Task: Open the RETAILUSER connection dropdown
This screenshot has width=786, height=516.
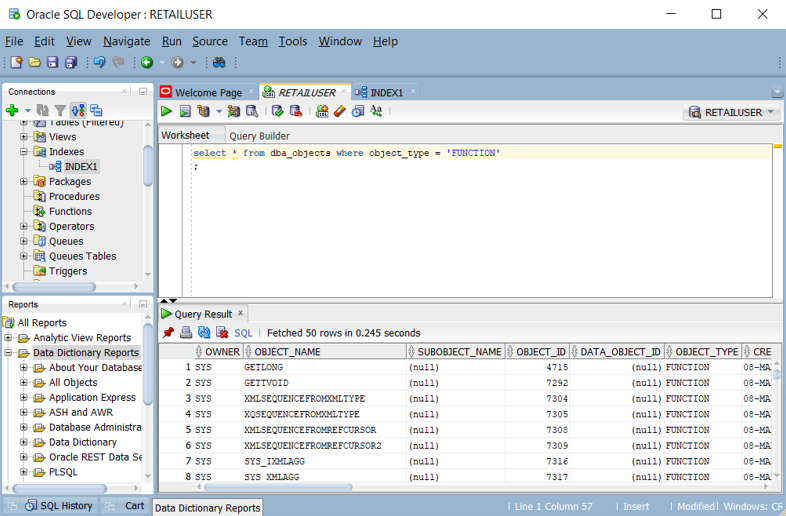Action: pyautogui.click(x=770, y=113)
